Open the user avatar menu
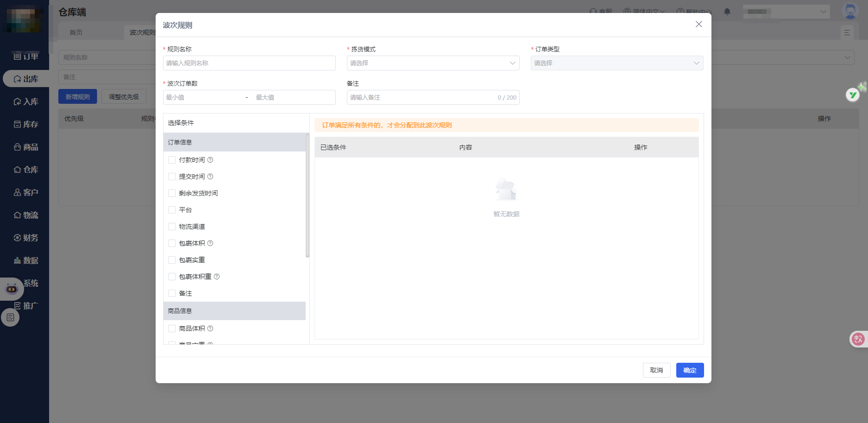The height and width of the screenshot is (423, 868). (850, 12)
